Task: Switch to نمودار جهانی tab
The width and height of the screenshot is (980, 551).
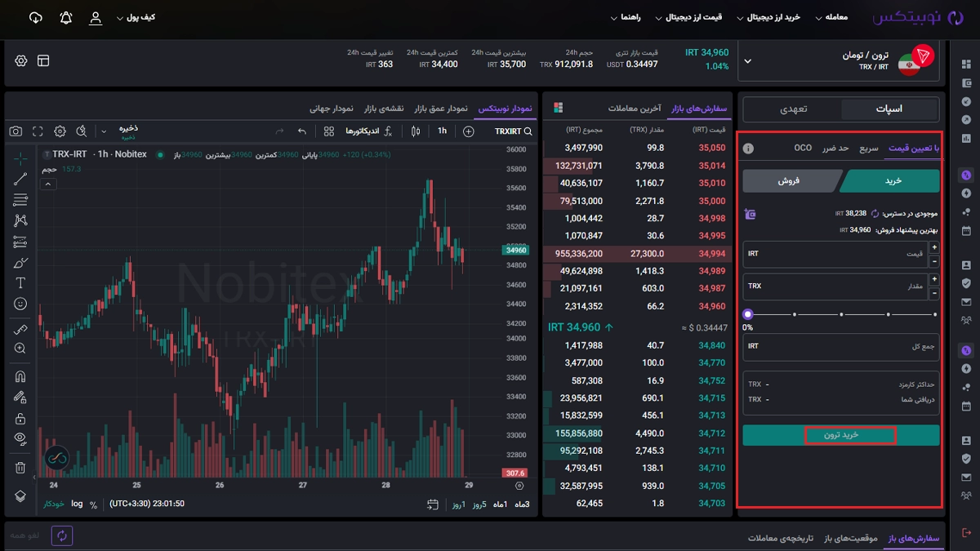Action: click(x=332, y=108)
